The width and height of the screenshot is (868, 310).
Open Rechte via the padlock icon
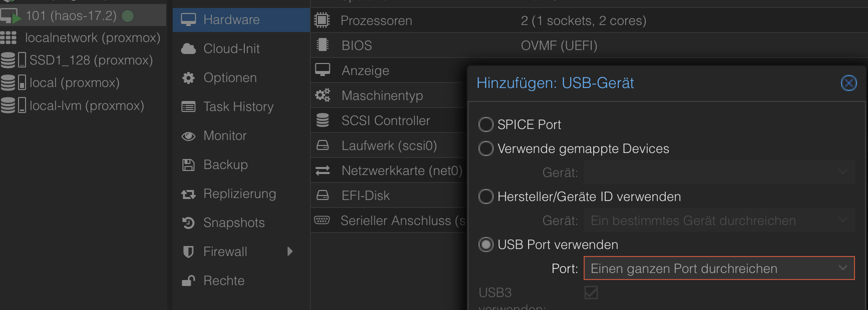click(188, 280)
